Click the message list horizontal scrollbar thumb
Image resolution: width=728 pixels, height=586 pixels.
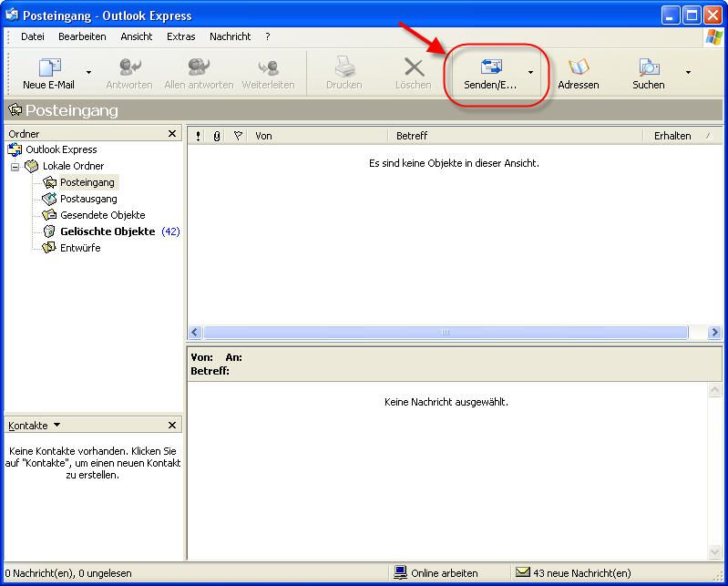(x=446, y=332)
